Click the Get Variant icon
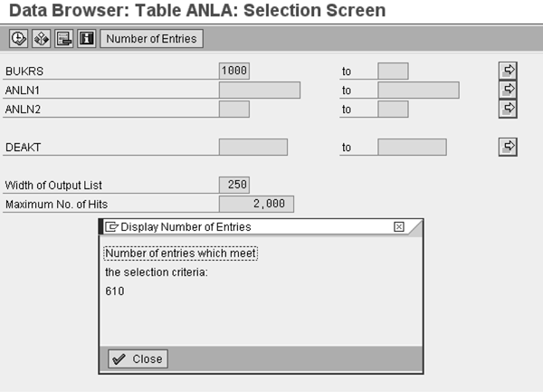The width and height of the screenshot is (543, 392). click(41, 39)
